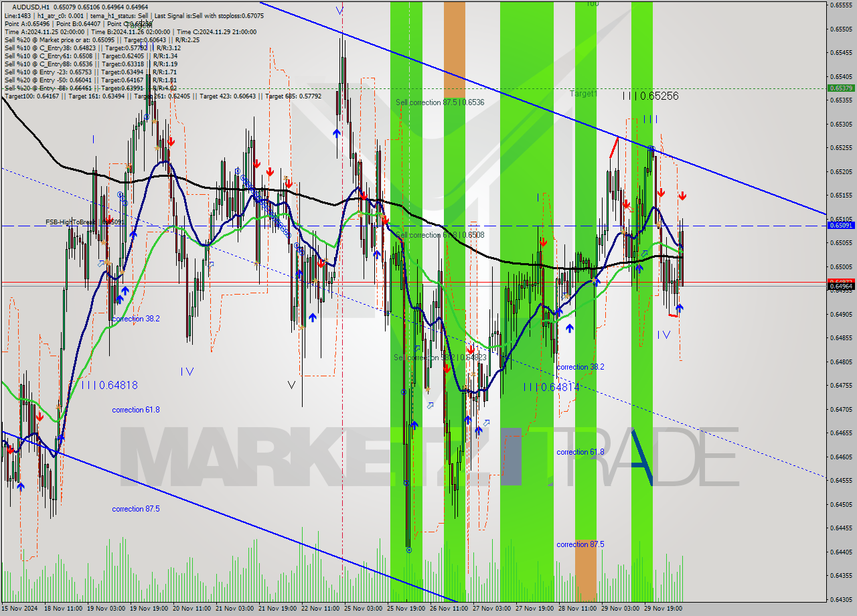The width and height of the screenshot is (857, 616).
Task: Click the 0.65505 price scale label
Action: pyautogui.click(x=842, y=29)
